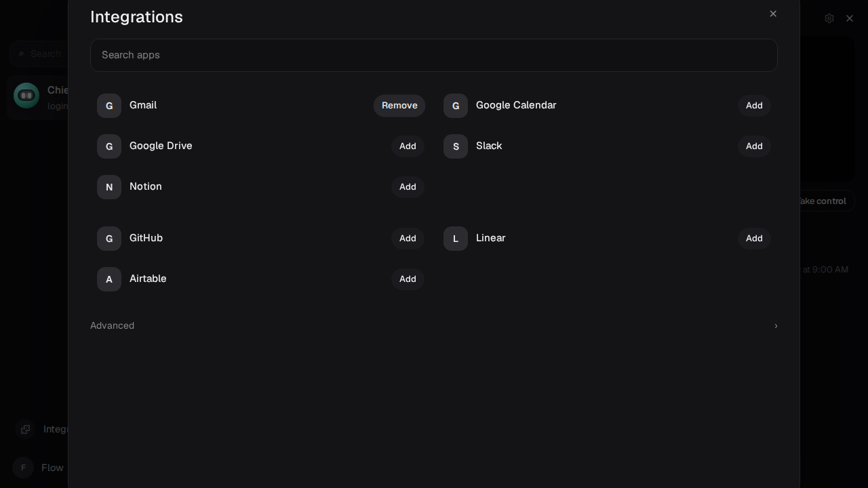Remove the Gmail integration
Viewport: 868px width, 488px height.
(399, 106)
